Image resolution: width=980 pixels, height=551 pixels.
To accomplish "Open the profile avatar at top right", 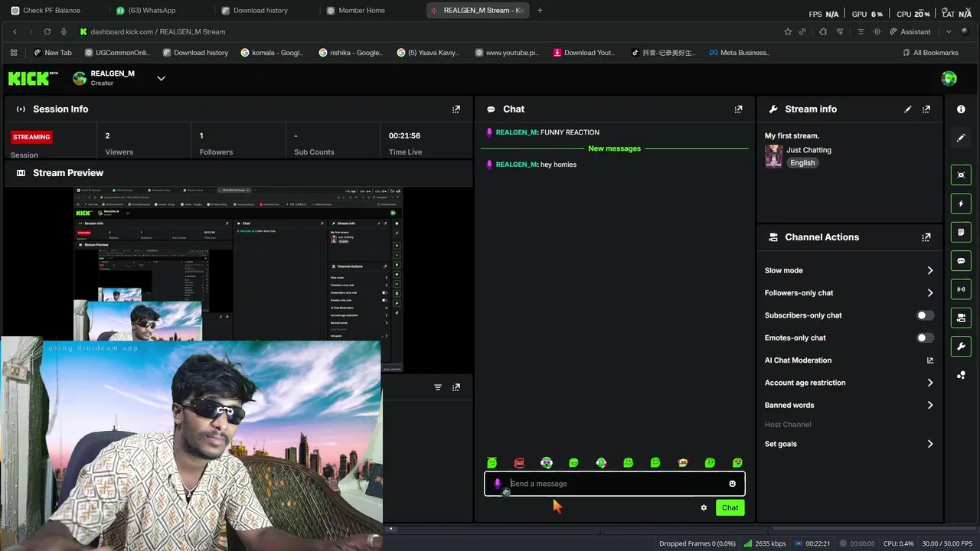I will point(949,78).
